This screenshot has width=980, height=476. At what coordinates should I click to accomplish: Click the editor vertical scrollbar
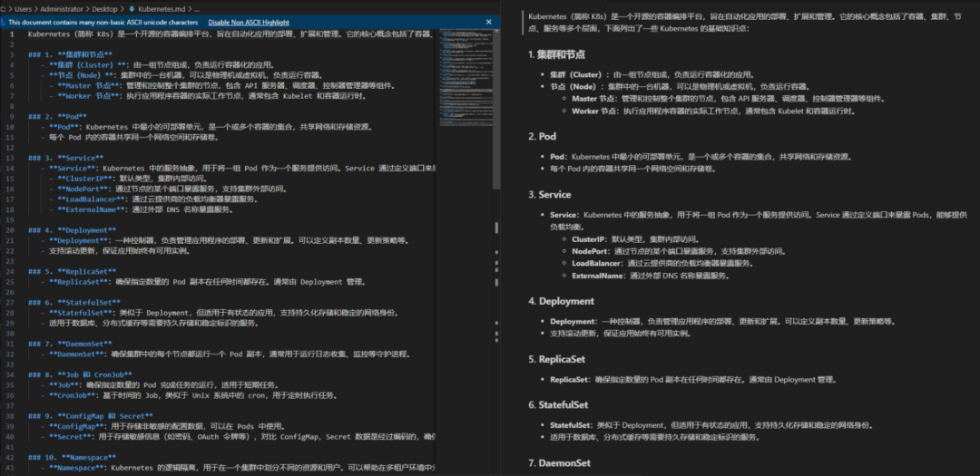click(x=497, y=108)
